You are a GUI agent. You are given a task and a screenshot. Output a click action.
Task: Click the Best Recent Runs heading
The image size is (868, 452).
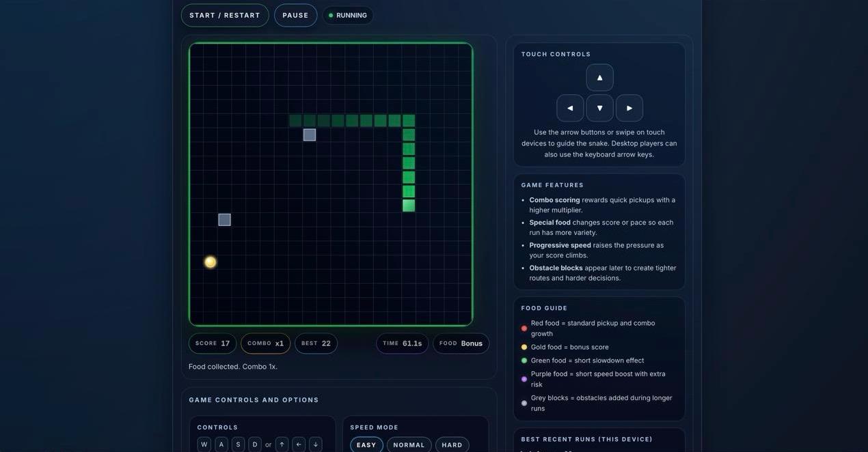point(586,439)
